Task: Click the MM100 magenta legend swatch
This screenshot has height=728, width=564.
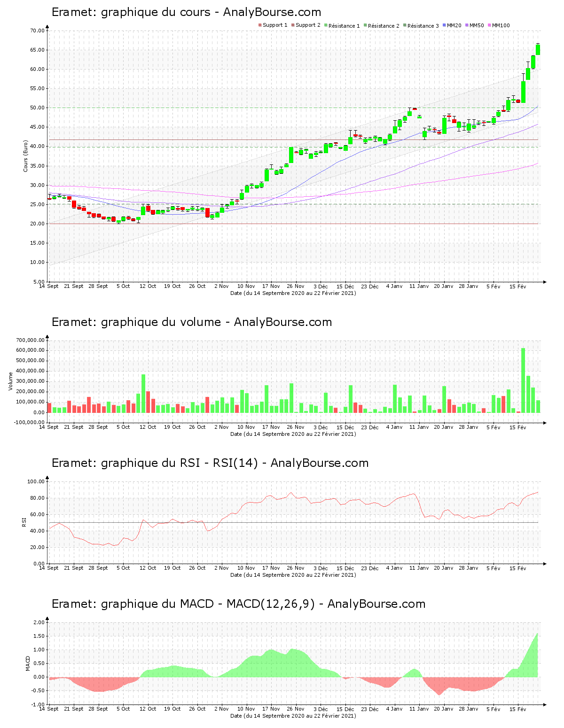Action: click(489, 25)
